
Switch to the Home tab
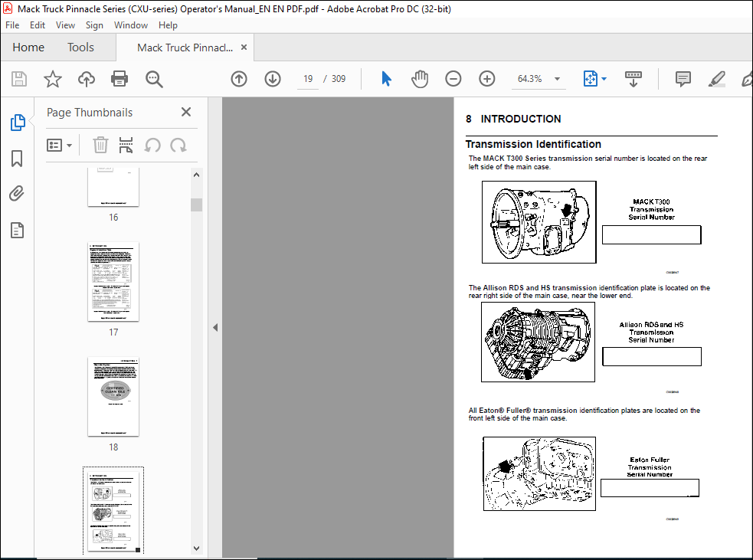coord(28,47)
